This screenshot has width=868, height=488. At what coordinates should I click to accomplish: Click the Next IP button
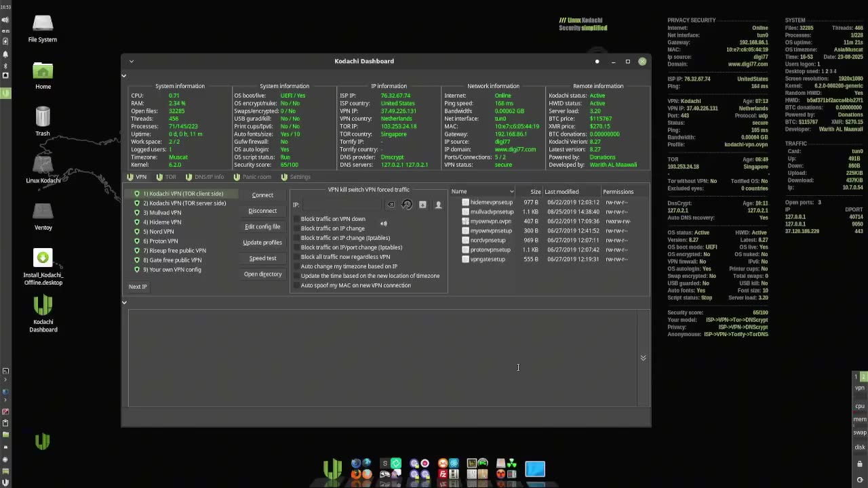(x=138, y=287)
